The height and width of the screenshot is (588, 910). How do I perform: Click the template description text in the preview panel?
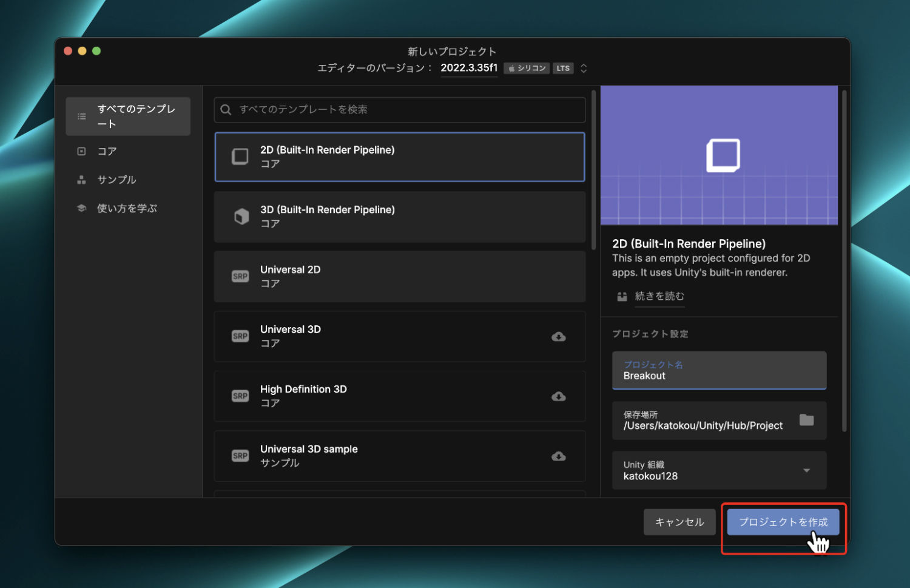(x=711, y=265)
